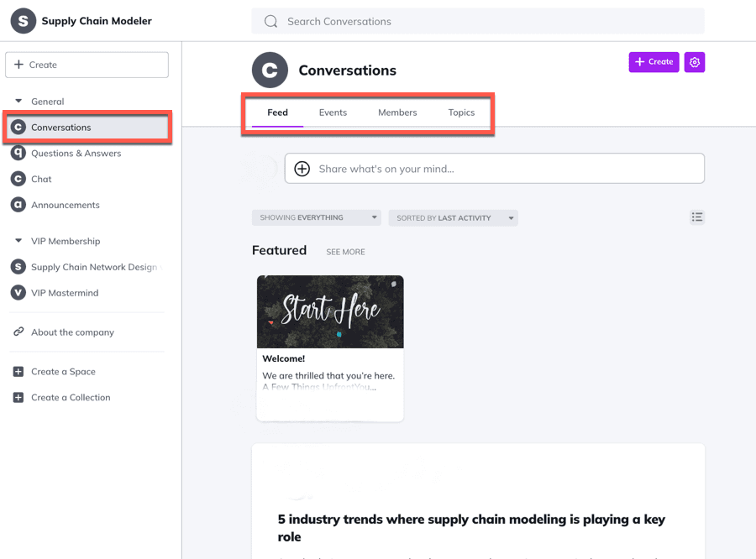This screenshot has height=559, width=756.
Task: Click the VIP Mastermind icon
Action: click(18, 293)
